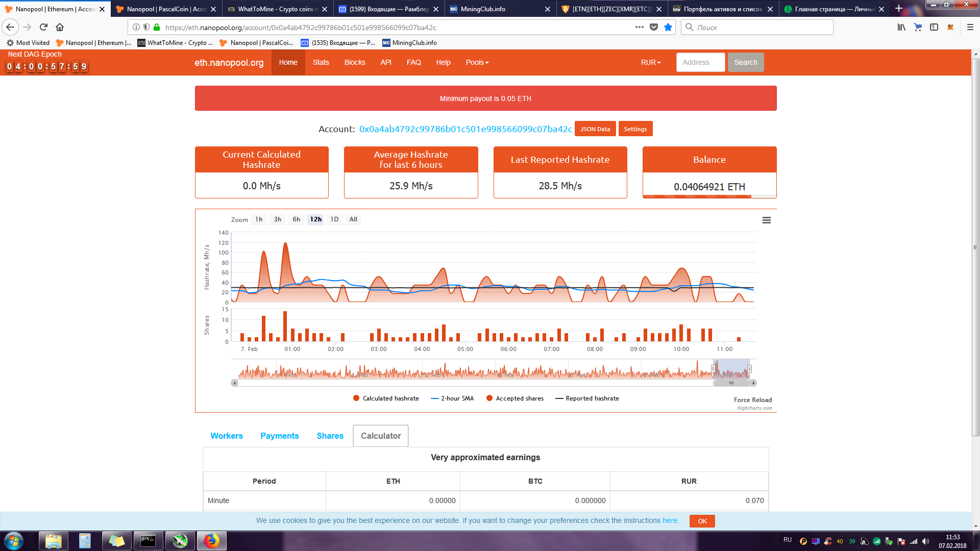Open the API page in the nav bar
980x551 pixels.
(x=386, y=62)
